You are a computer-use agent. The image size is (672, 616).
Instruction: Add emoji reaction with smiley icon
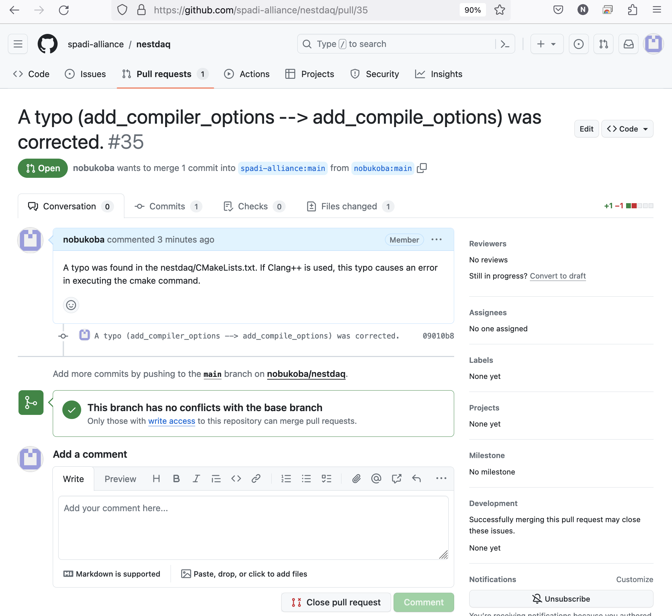[71, 305]
